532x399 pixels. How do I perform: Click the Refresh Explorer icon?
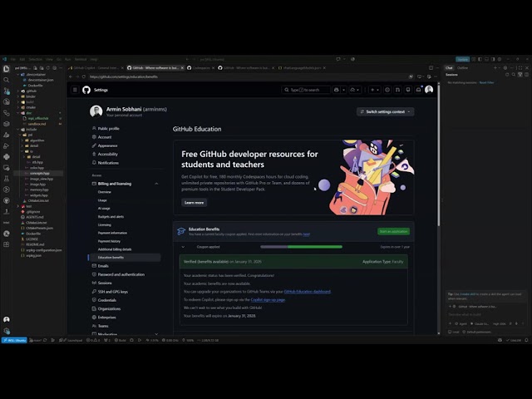[48, 68]
